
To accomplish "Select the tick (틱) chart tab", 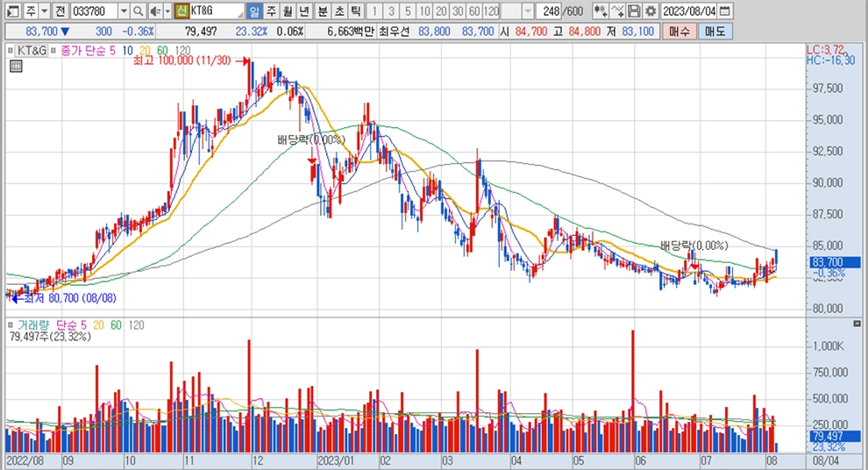I will point(354,11).
